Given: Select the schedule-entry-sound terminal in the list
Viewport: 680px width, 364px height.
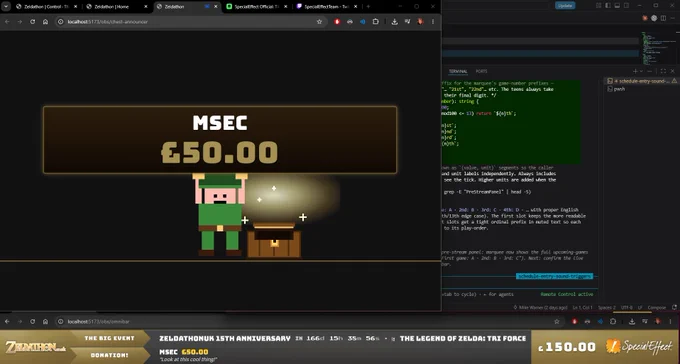Looking at the screenshot, I should tap(641, 81).
